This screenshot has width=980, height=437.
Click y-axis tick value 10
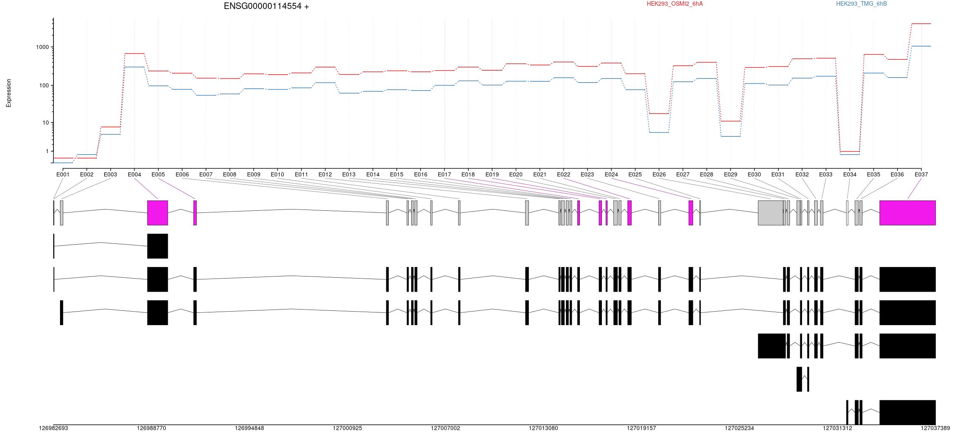[45, 123]
